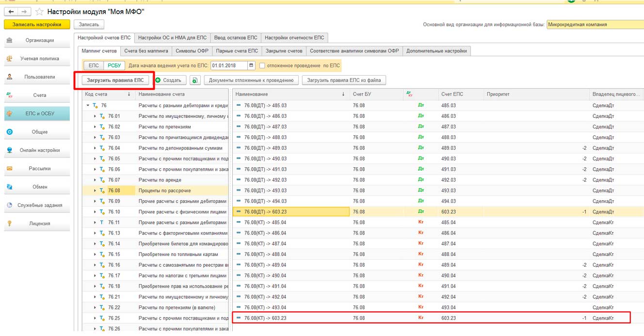
Task: Expand account 76.01 tree node
Action: (95, 116)
